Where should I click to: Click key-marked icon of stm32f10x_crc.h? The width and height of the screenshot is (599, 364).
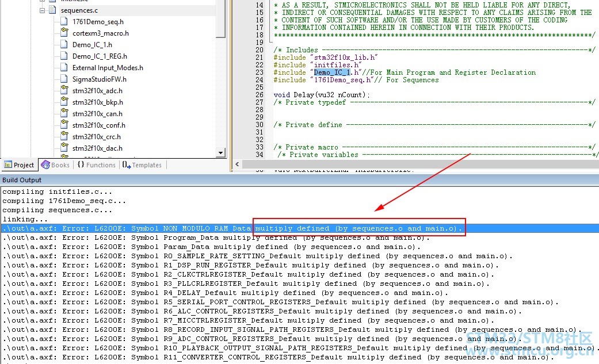[x=64, y=136]
